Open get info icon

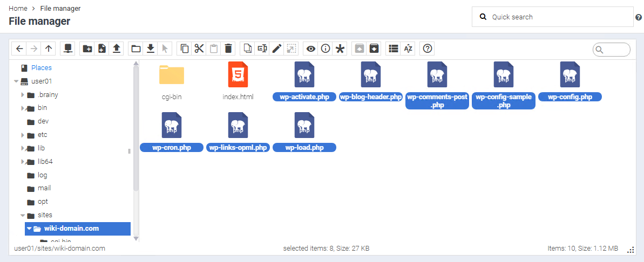(x=326, y=49)
